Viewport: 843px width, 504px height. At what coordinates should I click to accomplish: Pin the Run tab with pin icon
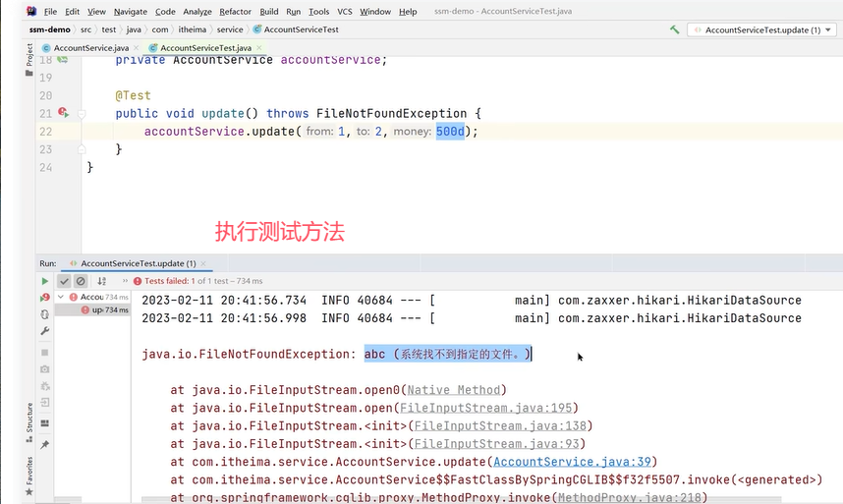tap(44, 444)
